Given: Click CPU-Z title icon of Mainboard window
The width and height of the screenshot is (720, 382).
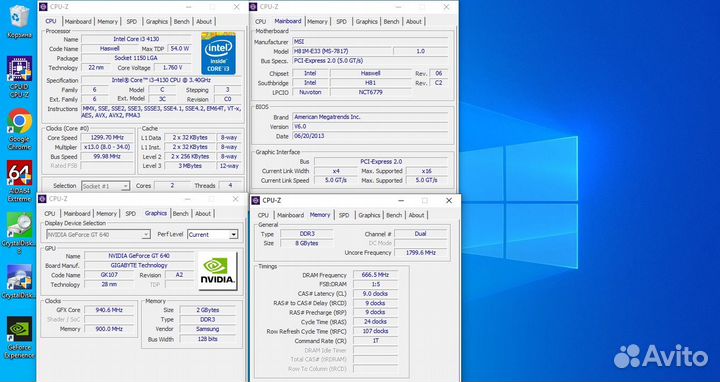Looking at the screenshot, I should pos(253,6).
